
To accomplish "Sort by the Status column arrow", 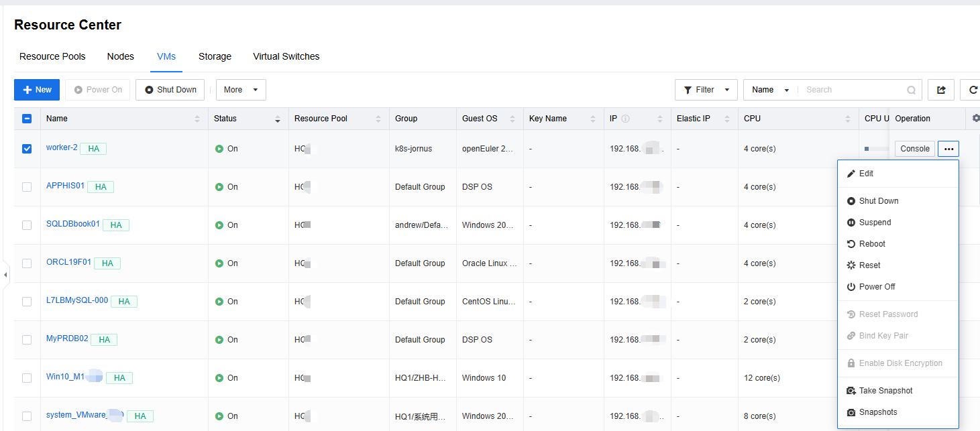I will click(x=278, y=119).
